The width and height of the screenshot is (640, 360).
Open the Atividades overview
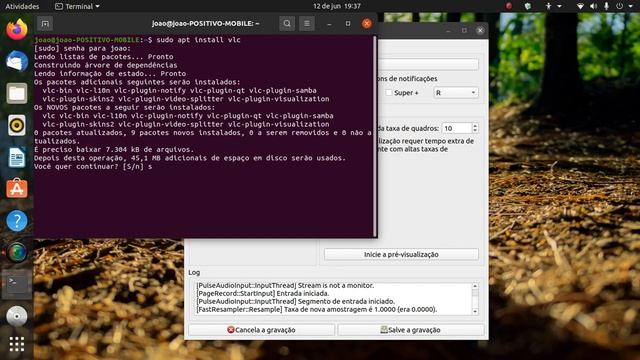[22, 6]
